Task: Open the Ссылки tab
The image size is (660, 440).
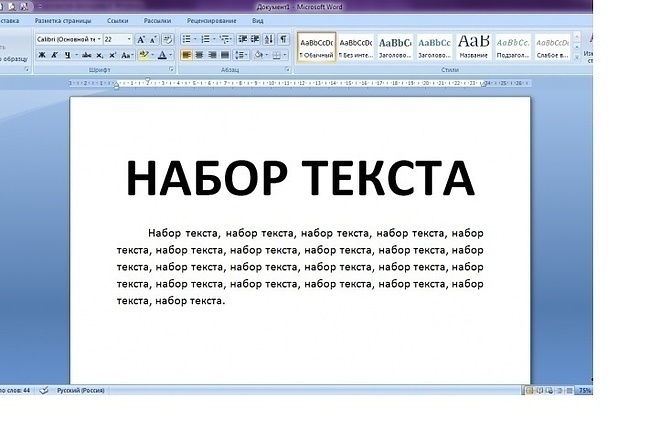Action: (x=117, y=21)
